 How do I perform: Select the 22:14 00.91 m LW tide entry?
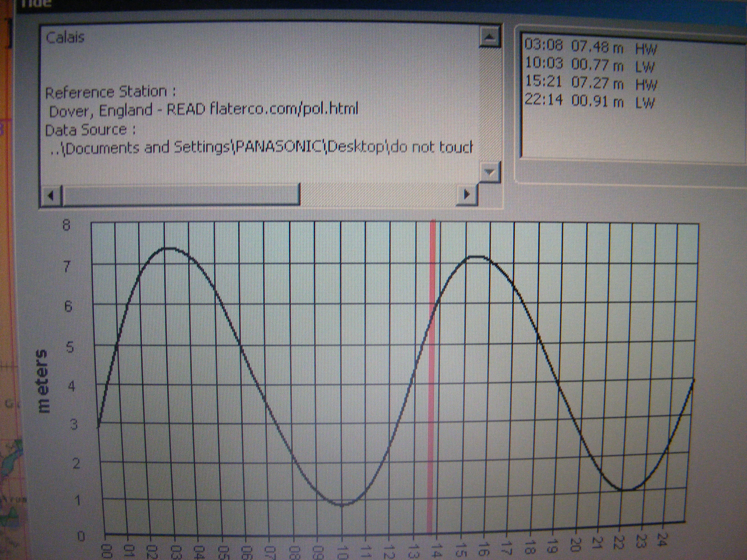[x=590, y=101]
